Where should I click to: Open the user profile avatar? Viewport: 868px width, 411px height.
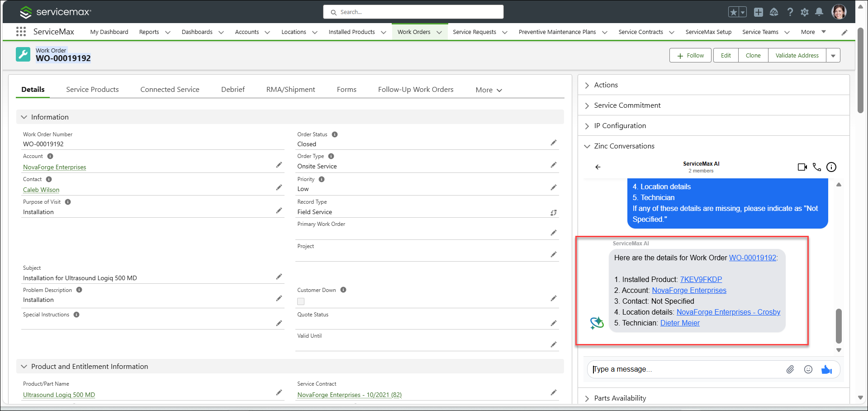click(839, 12)
